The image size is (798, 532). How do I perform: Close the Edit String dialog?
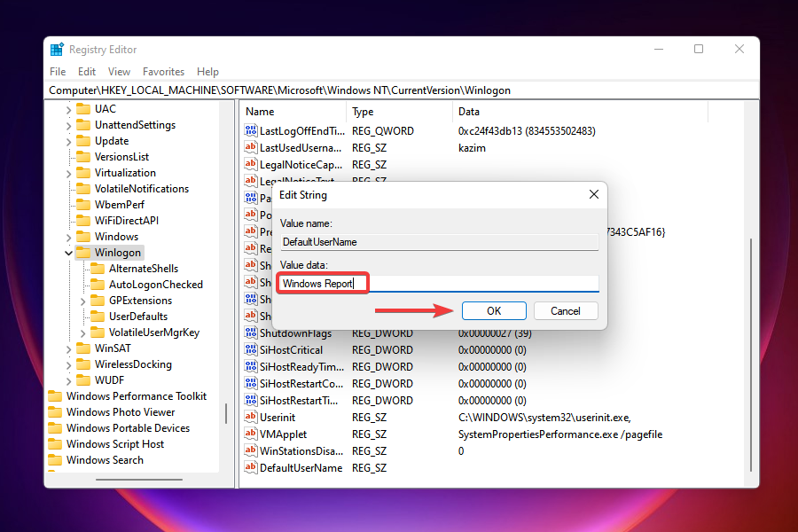point(593,194)
